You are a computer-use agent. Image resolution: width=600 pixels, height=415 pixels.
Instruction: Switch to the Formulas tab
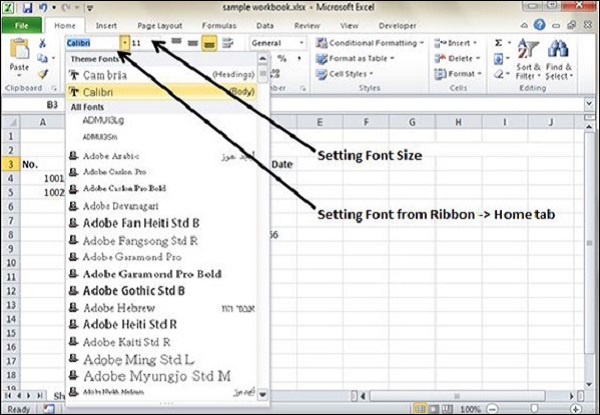219,26
